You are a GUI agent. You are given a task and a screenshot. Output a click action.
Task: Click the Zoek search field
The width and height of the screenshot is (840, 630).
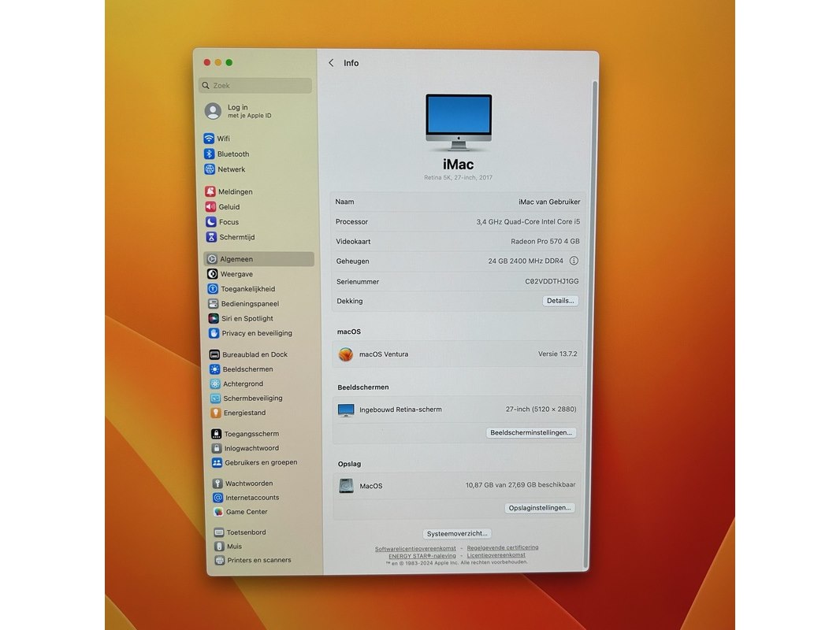tap(255, 86)
